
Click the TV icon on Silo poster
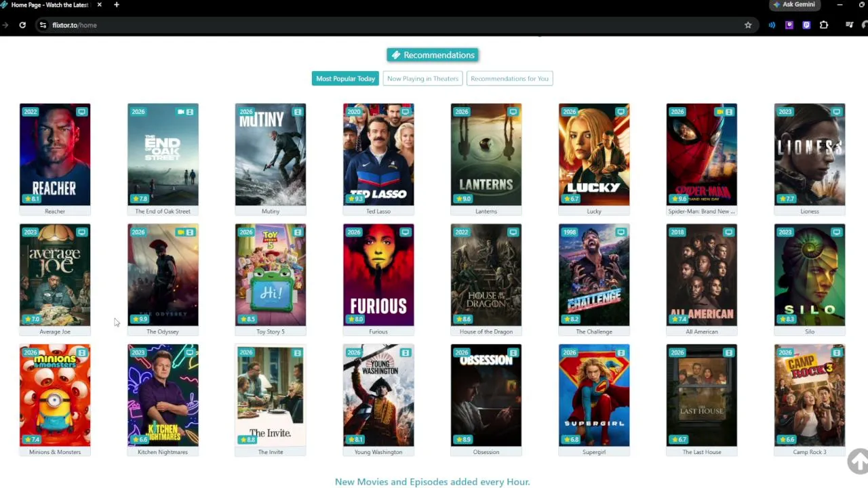point(836,232)
